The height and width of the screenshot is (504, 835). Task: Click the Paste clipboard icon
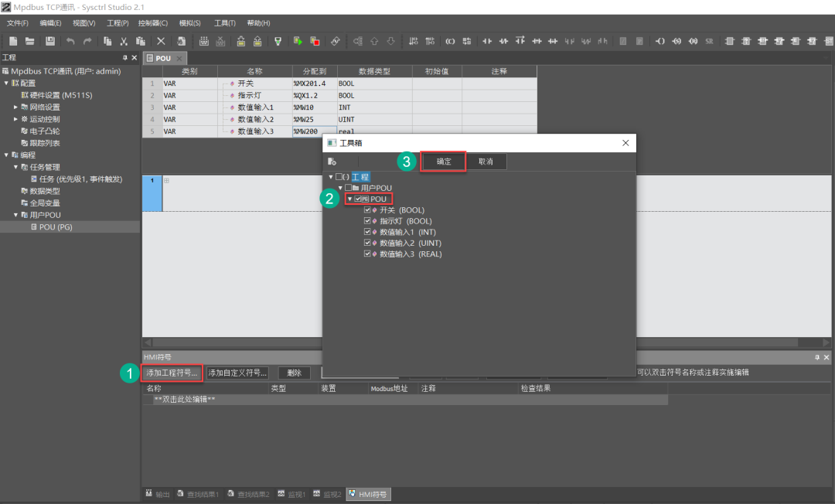(141, 41)
